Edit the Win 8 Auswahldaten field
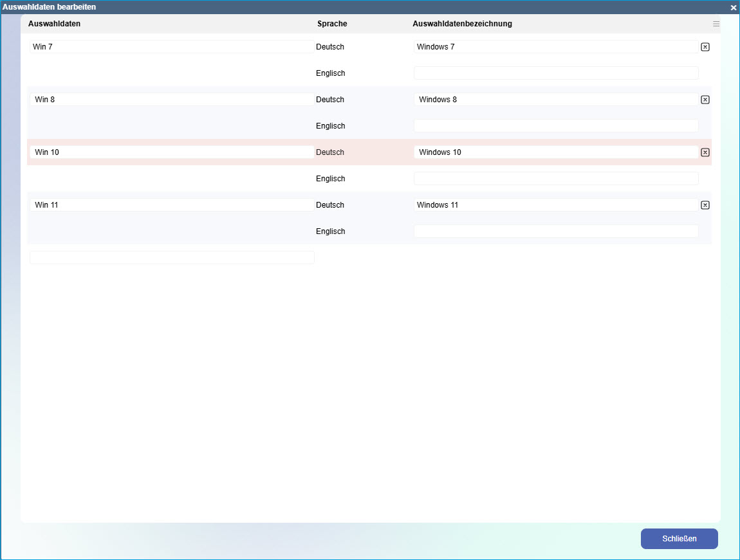Screen dimensions: 740x560 click(172, 100)
